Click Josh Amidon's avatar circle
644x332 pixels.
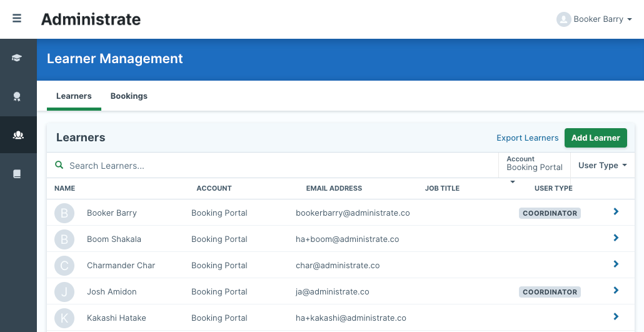64,292
